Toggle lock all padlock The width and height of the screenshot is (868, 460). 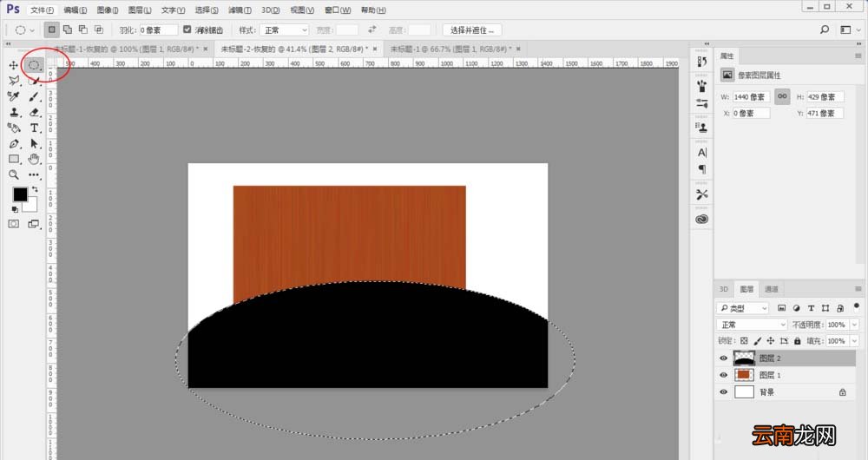pyautogui.click(x=797, y=341)
